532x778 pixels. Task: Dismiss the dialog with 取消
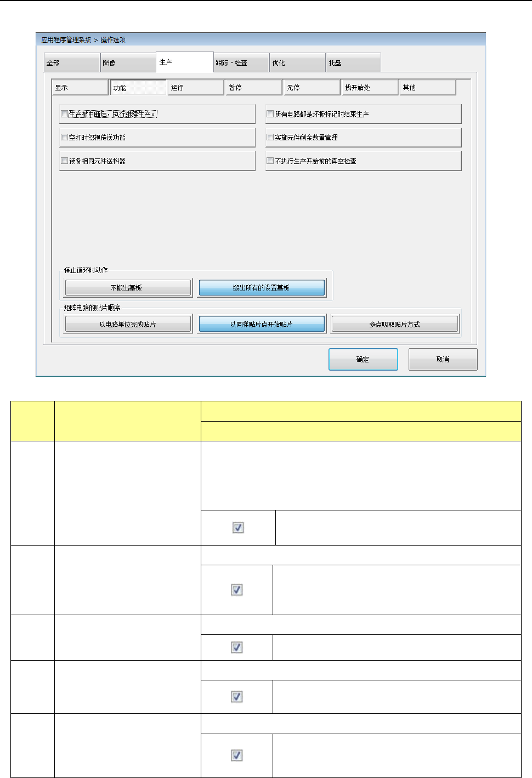pos(443,360)
